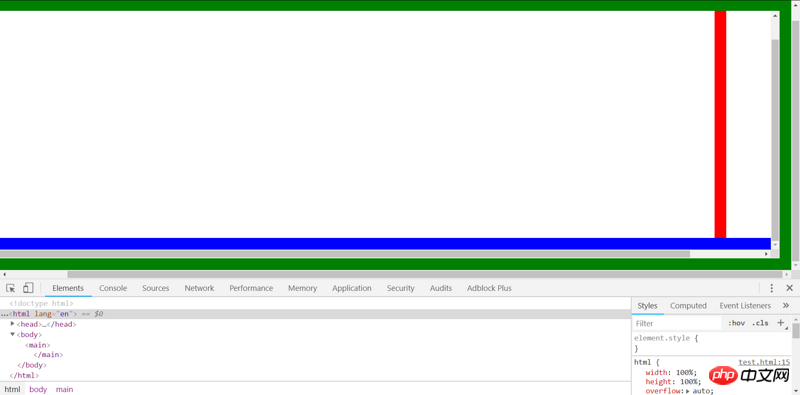Click main in the breadcrumb bar
The image size is (800, 395).
64,389
